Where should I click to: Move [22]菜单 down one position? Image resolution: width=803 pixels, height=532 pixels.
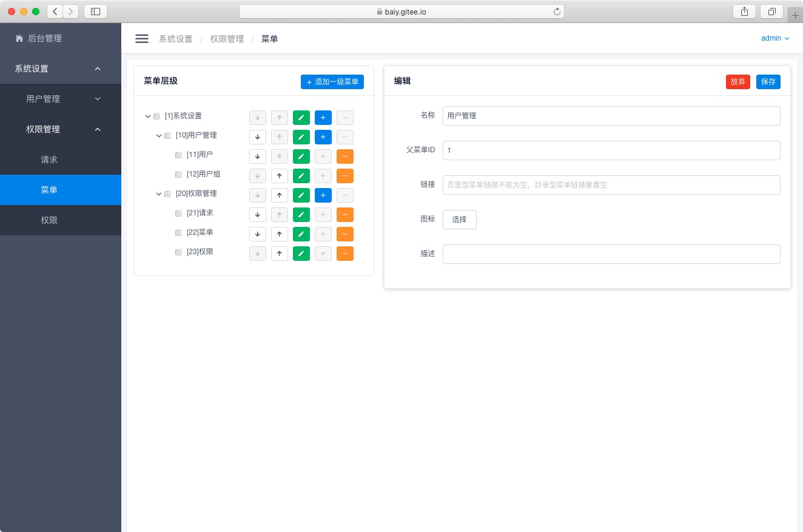(258, 234)
